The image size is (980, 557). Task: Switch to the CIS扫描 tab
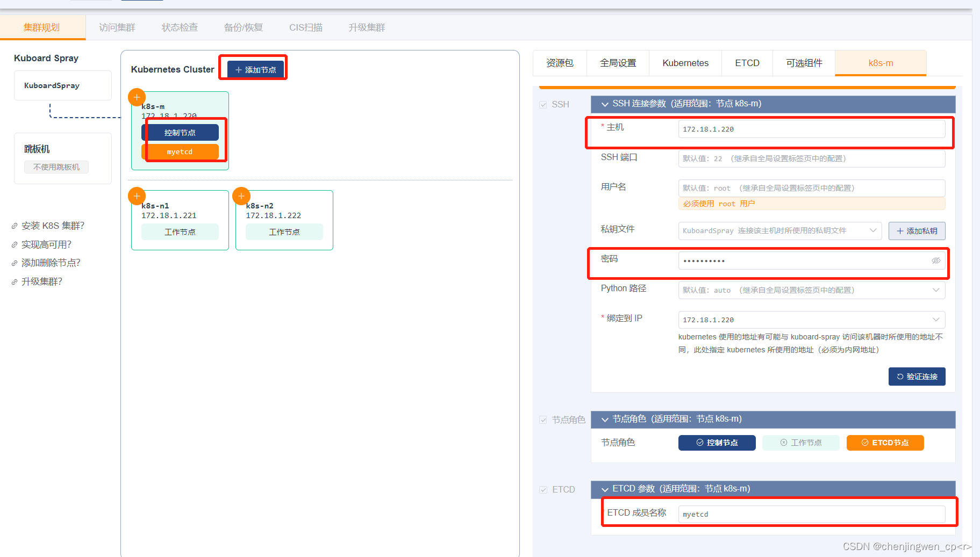coord(306,27)
